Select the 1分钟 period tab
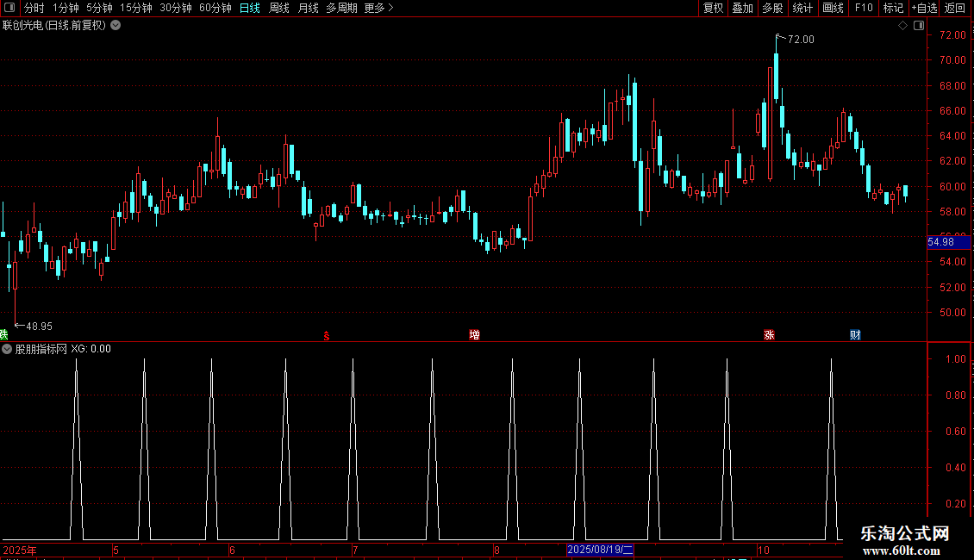This screenshot has width=974, height=560. click(x=66, y=8)
